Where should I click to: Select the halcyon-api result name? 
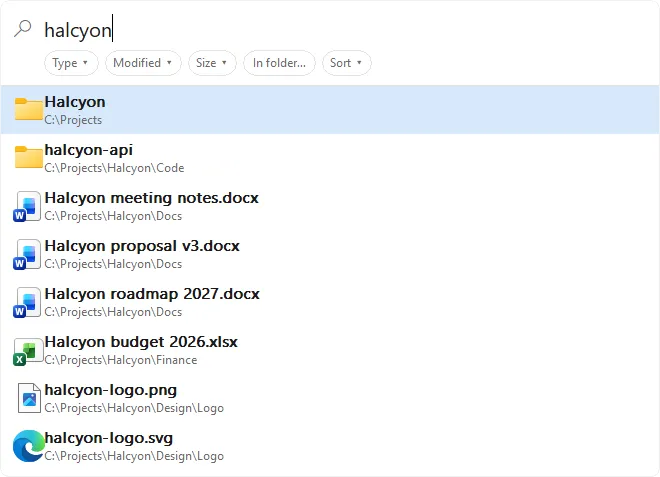(x=88, y=150)
